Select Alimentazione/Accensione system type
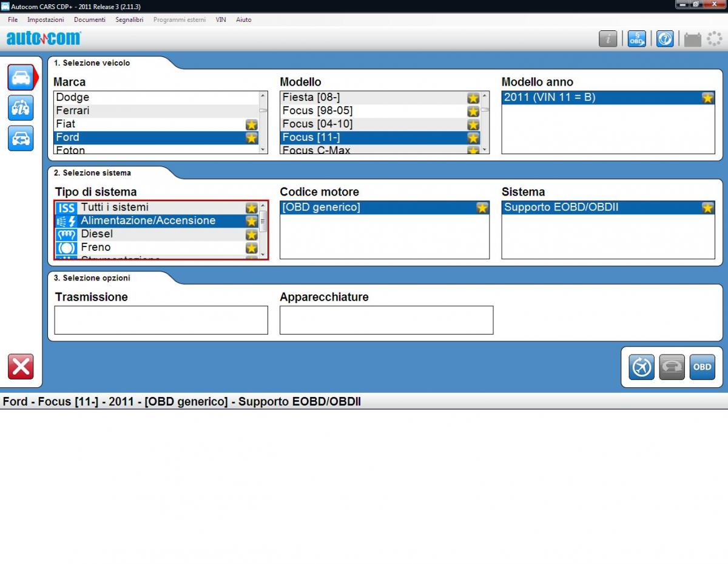The width and height of the screenshot is (728, 564). click(x=157, y=221)
